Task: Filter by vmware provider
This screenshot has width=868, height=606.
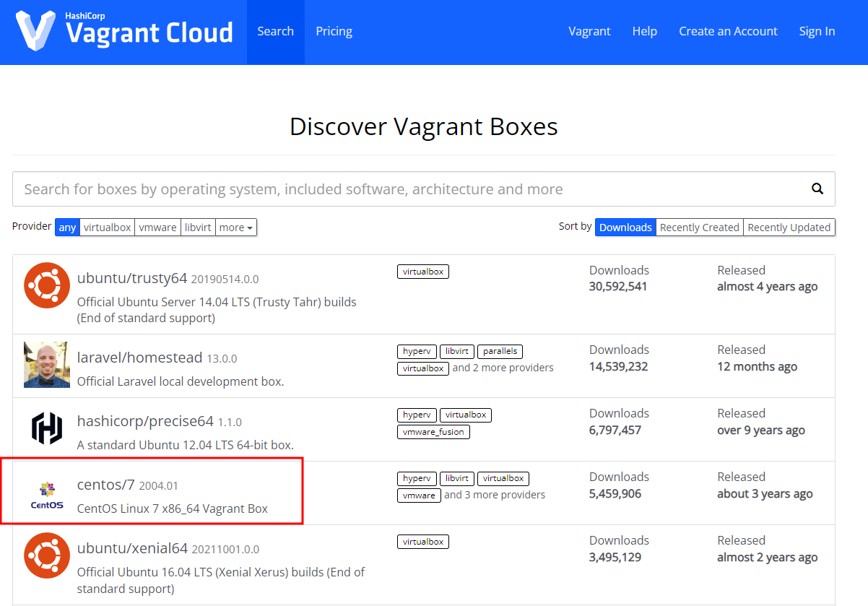Action: coord(158,227)
